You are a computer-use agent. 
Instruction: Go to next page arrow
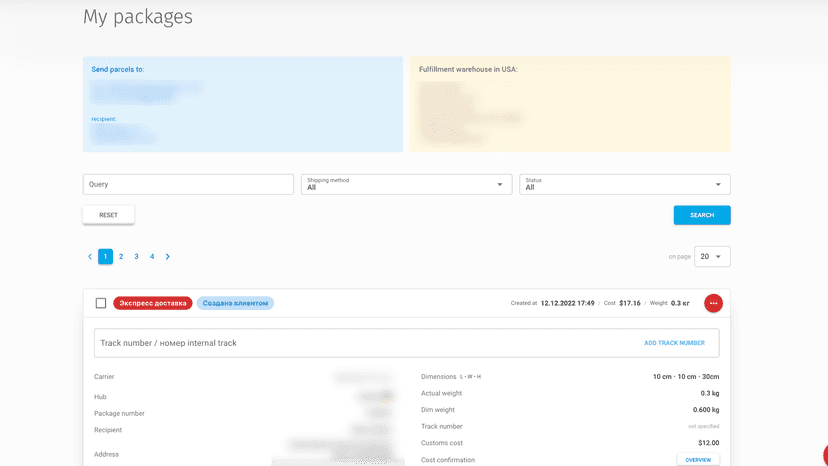[x=167, y=256]
